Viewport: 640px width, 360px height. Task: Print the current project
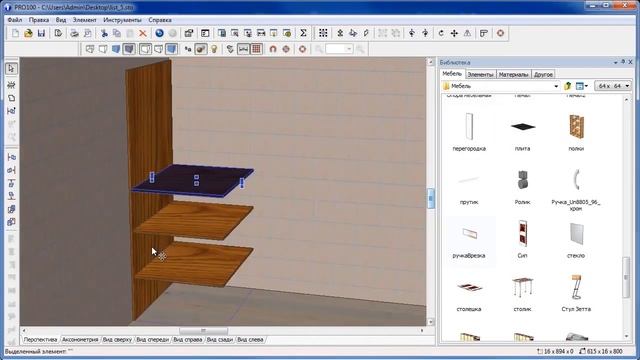74,33
